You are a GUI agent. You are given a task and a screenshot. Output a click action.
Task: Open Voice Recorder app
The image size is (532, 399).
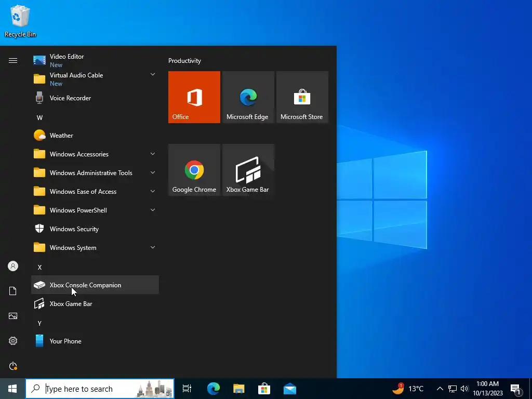click(x=95, y=98)
